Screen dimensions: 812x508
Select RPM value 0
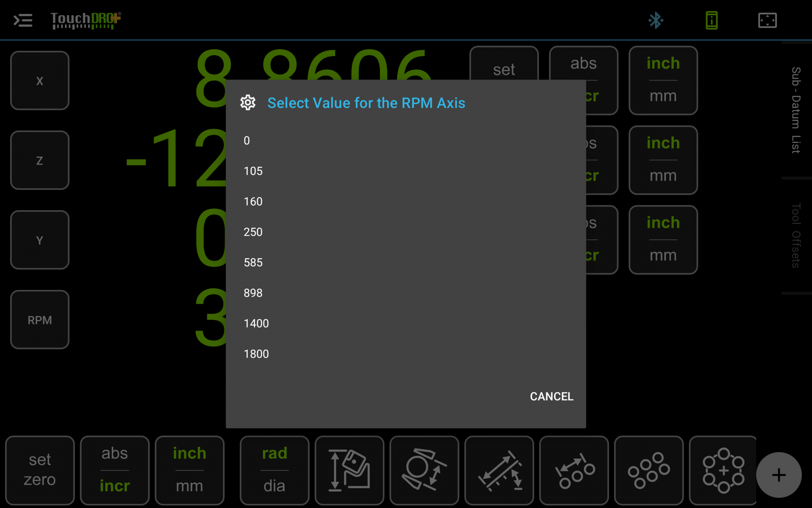(x=406, y=141)
